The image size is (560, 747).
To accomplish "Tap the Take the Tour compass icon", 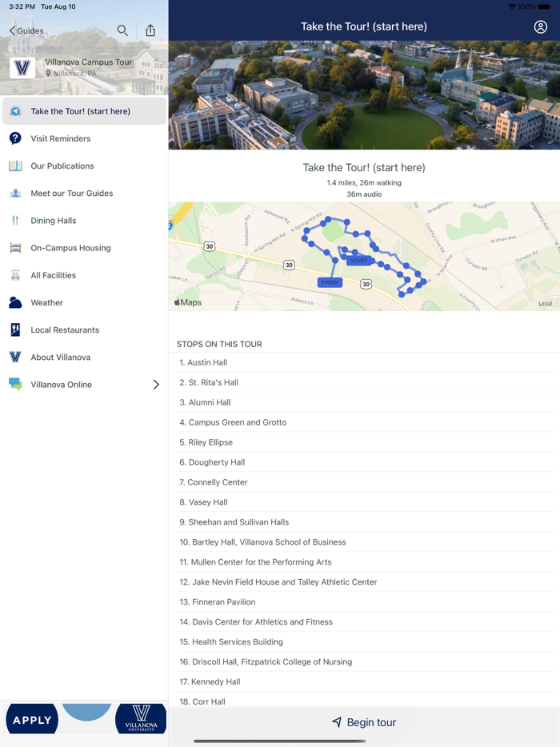I will [15, 111].
